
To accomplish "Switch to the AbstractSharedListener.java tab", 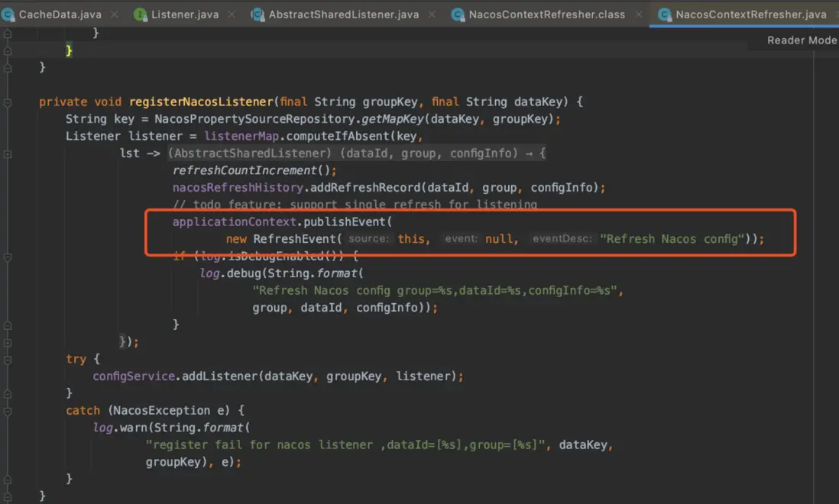I will [345, 15].
